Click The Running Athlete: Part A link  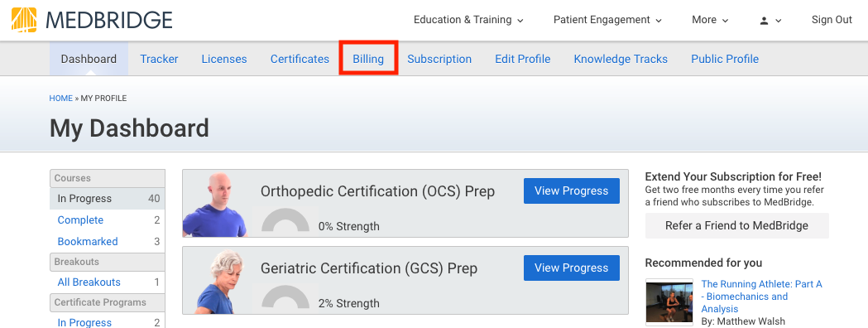click(x=761, y=297)
